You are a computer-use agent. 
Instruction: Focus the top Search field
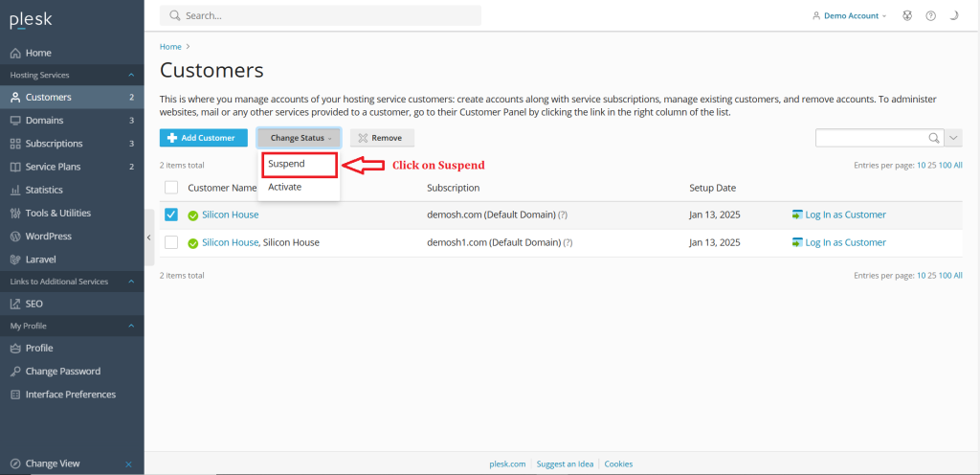click(x=321, y=15)
